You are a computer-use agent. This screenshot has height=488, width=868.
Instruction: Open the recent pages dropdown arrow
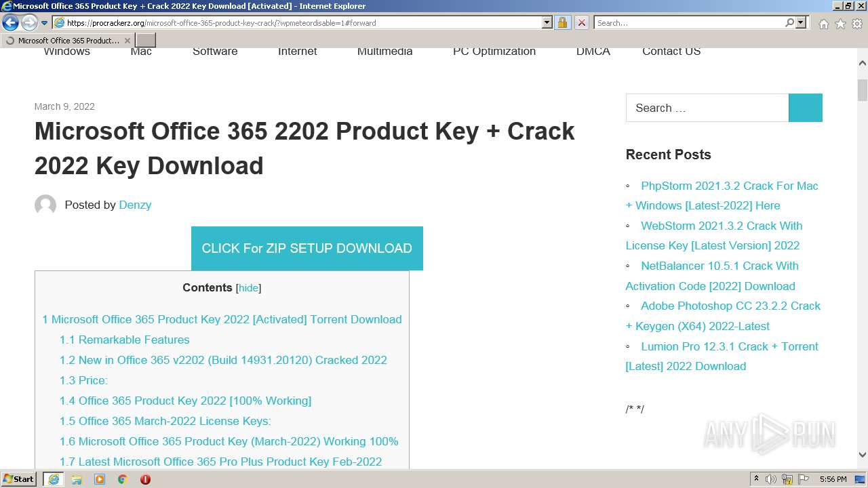click(45, 23)
